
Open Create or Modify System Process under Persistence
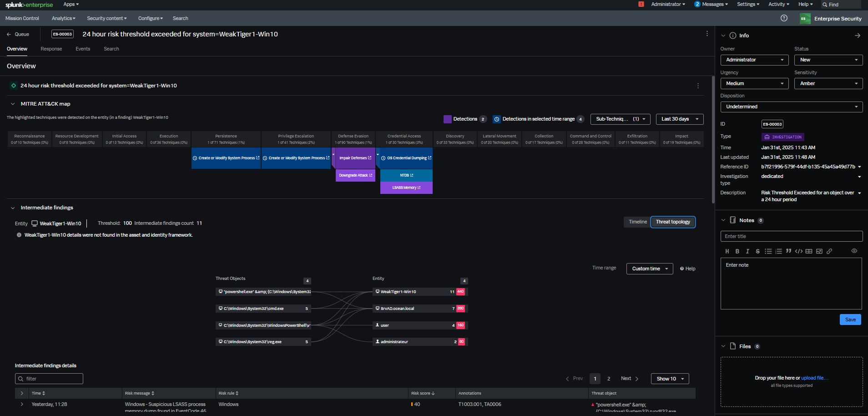[x=226, y=158]
